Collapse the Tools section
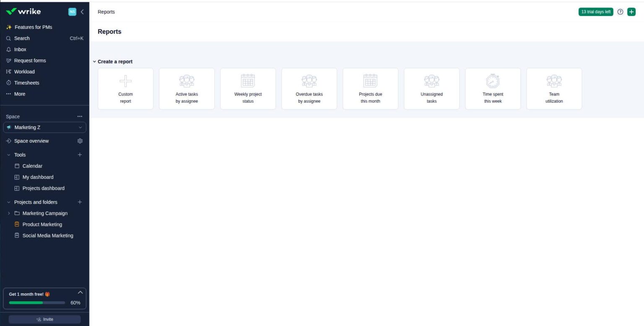This screenshot has width=644, height=326. pyautogui.click(x=9, y=155)
